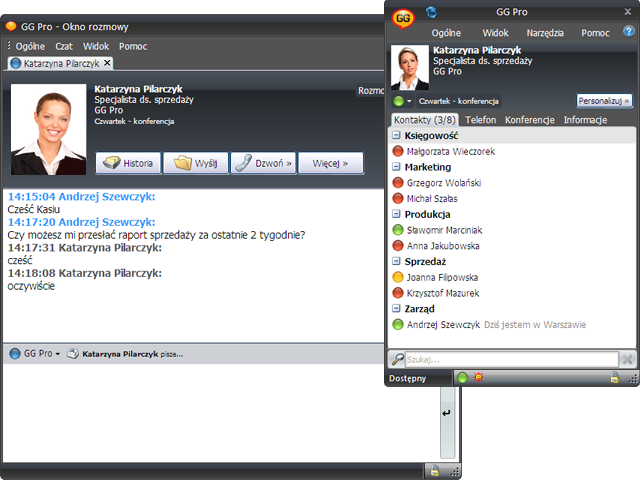Select the Kontakty (3/8) tab
The width and height of the screenshot is (640, 480).
click(x=424, y=120)
